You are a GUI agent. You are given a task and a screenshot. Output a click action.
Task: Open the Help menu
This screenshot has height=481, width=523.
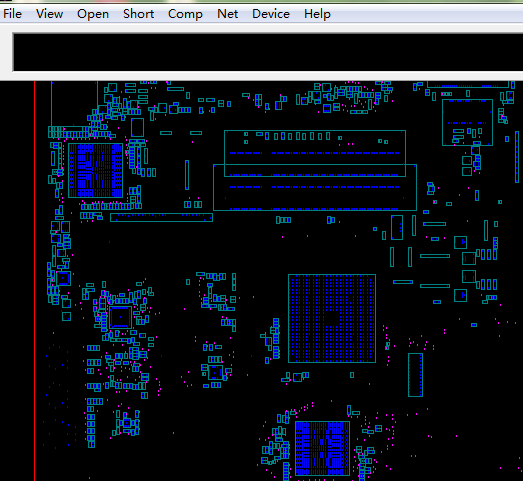[x=317, y=14]
